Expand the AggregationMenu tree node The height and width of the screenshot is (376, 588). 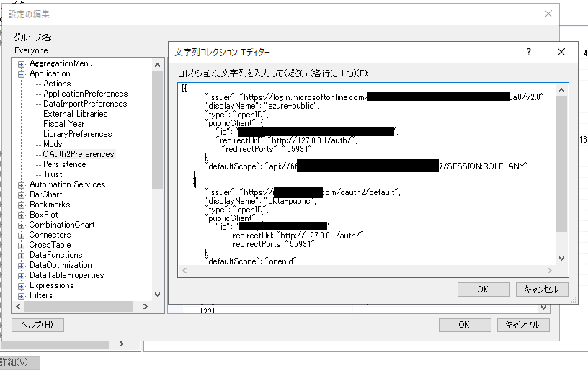point(22,64)
